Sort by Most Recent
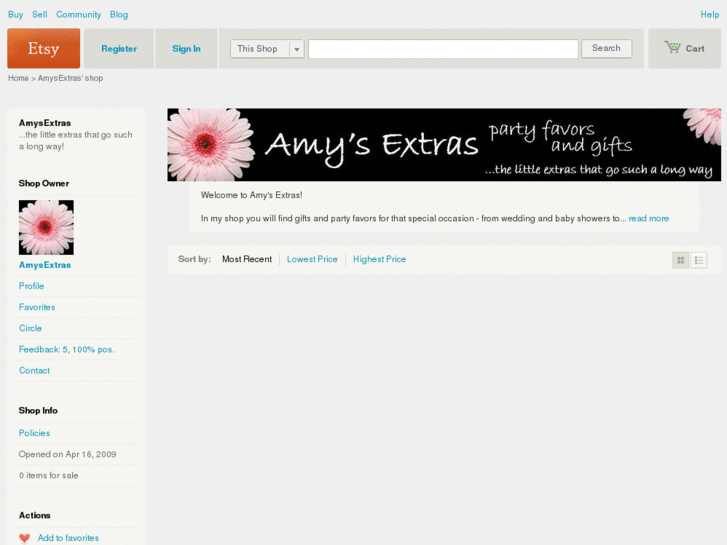Image resolution: width=727 pixels, height=545 pixels. coord(247,259)
